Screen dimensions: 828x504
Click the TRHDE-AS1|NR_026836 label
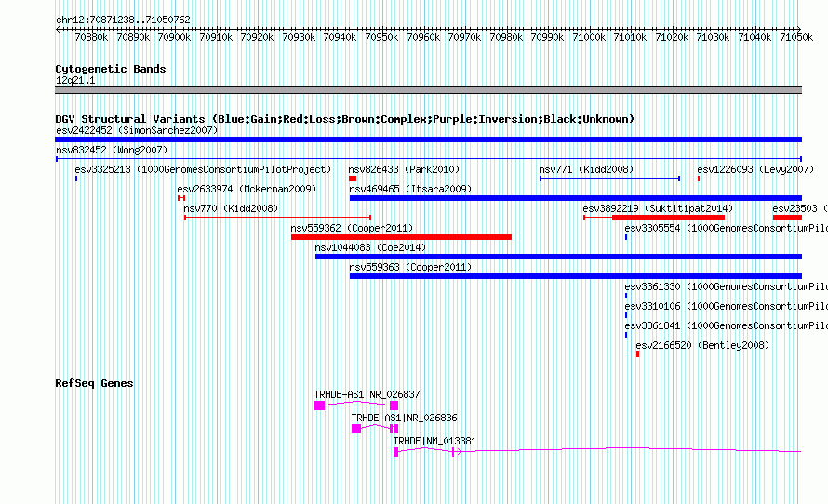(x=405, y=418)
